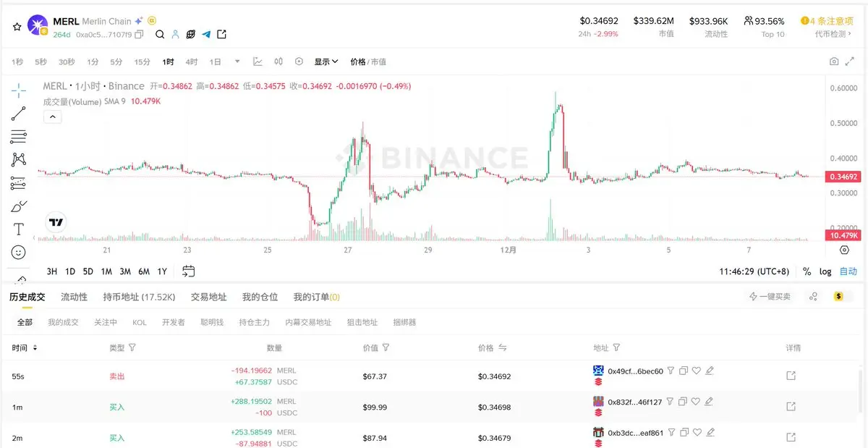Open the 价值 column filter
The image size is (868, 448).
click(386, 348)
